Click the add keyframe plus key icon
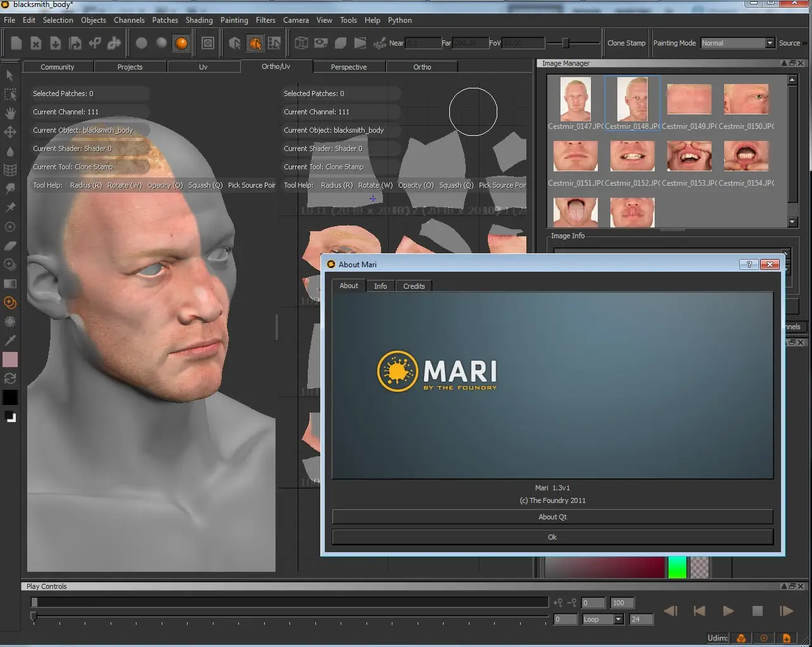The width and height of the screenshot is (812, 647). point(558,603)
